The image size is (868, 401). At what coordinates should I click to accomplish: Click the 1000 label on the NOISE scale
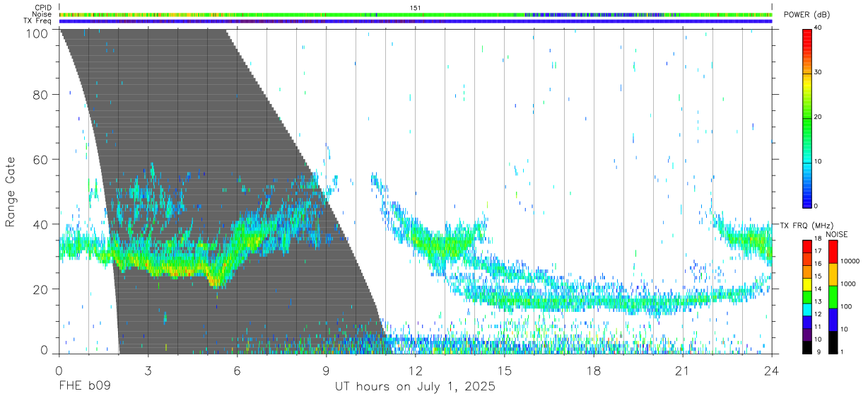848,284
